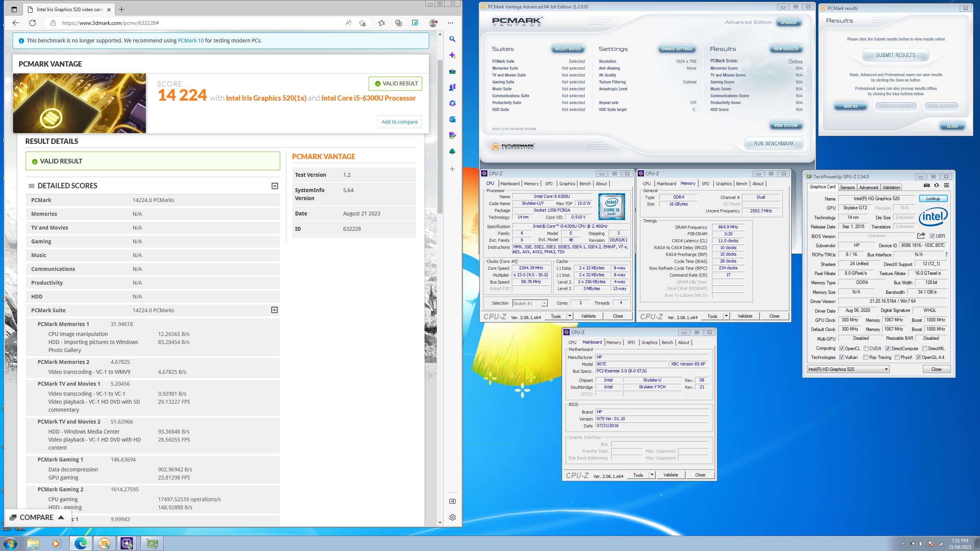
Task: Click the GPU-Z screenshot camera icon
Action: pos(926,185)
